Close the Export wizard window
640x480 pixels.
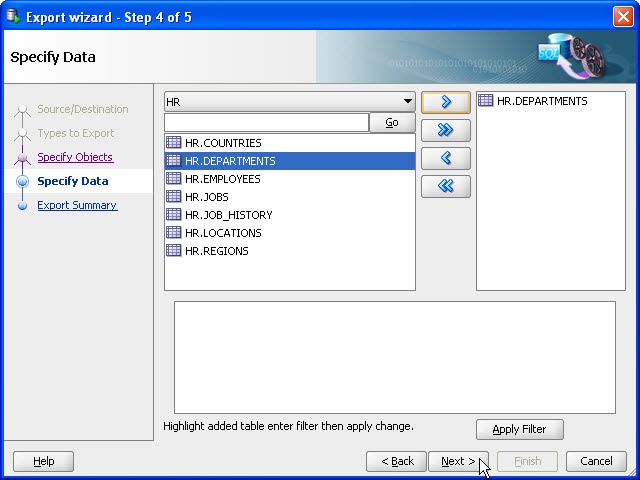click(623, 17)
